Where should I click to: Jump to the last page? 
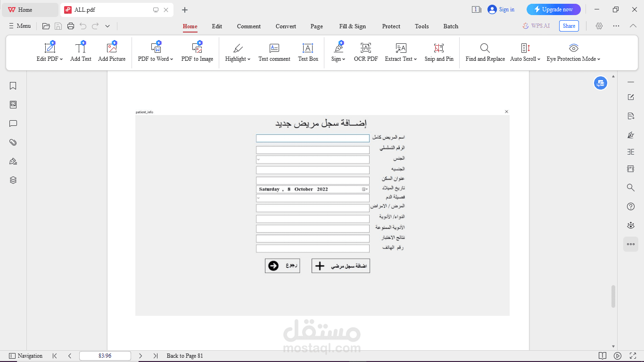[156, 356]
